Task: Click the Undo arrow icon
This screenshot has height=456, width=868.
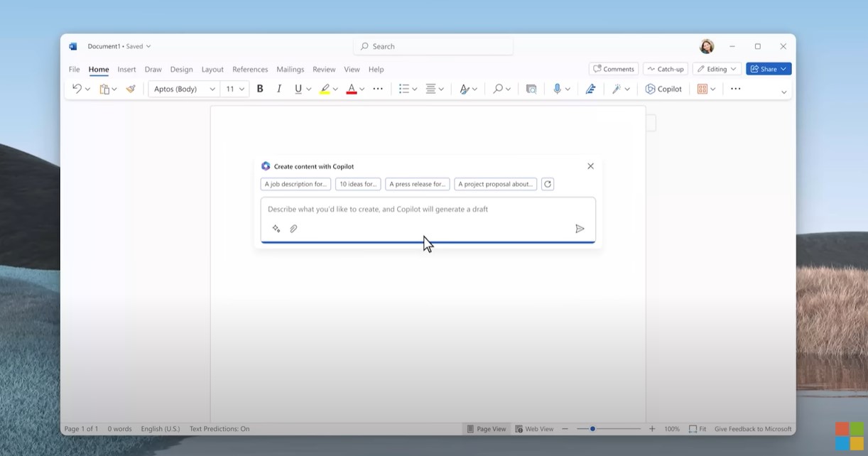Action: 77,89
